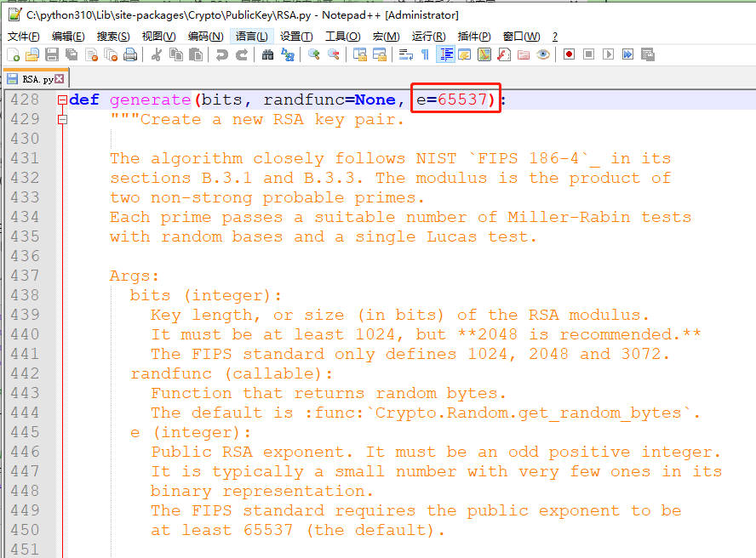The height and width of the screenshot is (558, 756).
Task: Open the 编辑(E) menu
Action: tap(68, 37)
